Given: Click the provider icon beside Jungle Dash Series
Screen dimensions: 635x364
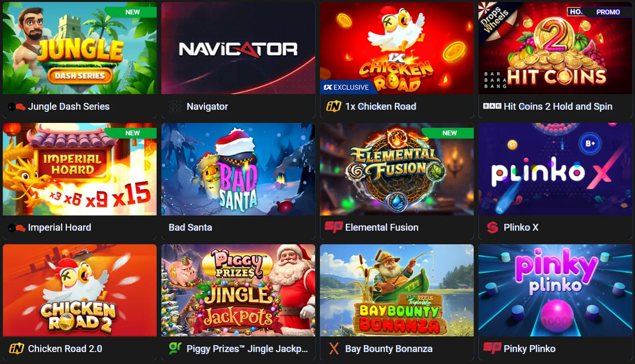Looking at the screenshot, I should click(x=16, y=107).
